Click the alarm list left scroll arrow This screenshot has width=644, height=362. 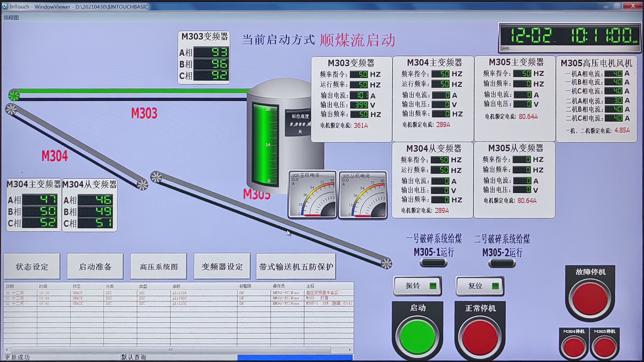coord(7,350)
